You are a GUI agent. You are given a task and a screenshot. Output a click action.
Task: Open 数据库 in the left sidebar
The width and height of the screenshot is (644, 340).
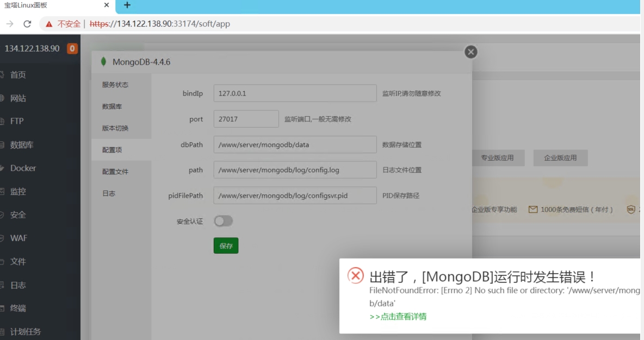coord(22,145)
